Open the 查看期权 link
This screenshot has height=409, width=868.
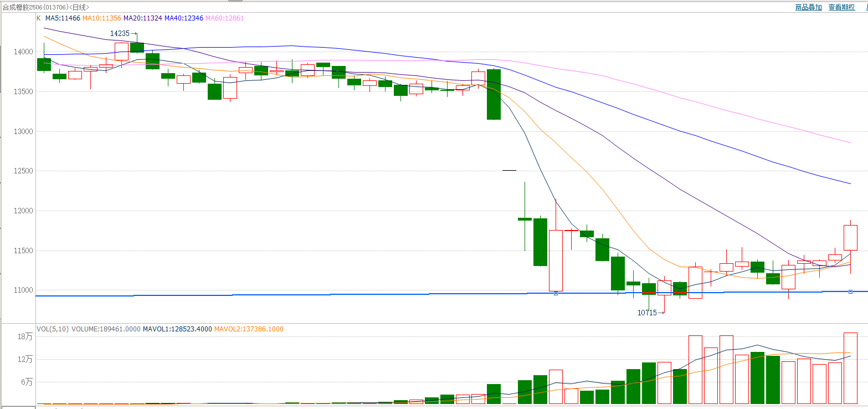[841, 7]
